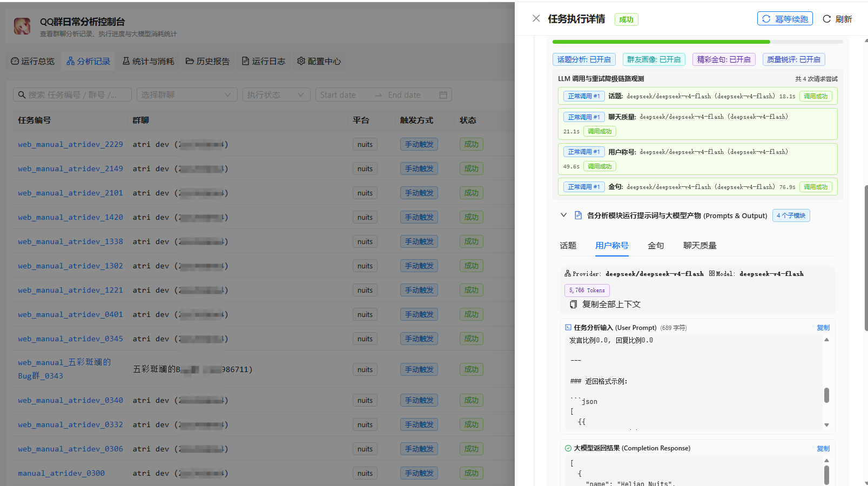This screenshot has height=486, width=868.
Task: Click the End date field
Action: pos(409,94)
